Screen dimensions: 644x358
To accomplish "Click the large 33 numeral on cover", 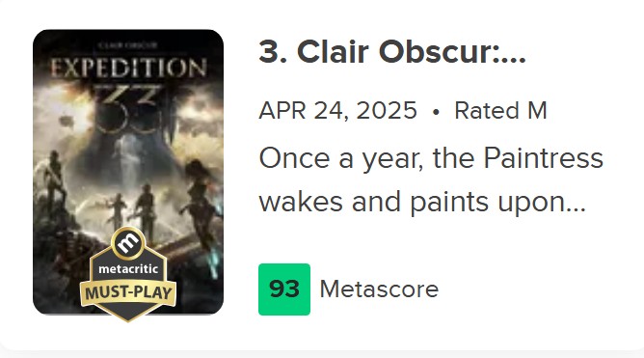I will coord(128,109).
